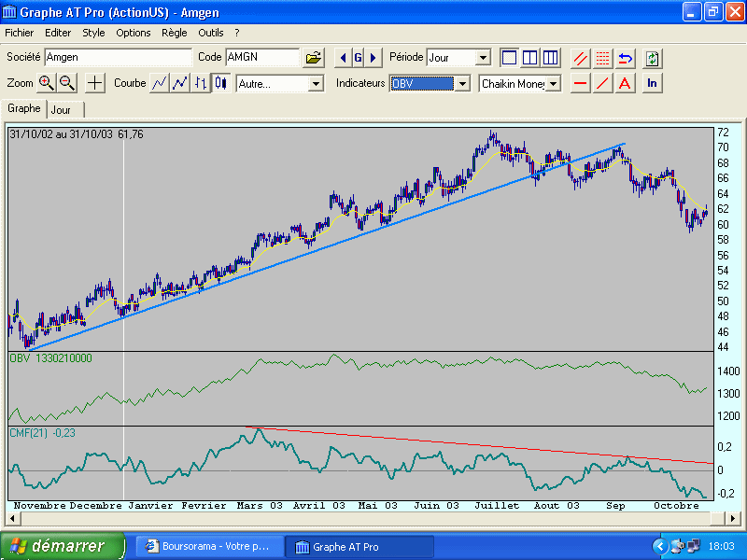Select the dotted line curve style
This screenshot has height=560, width=747.
tap(179, 83)
